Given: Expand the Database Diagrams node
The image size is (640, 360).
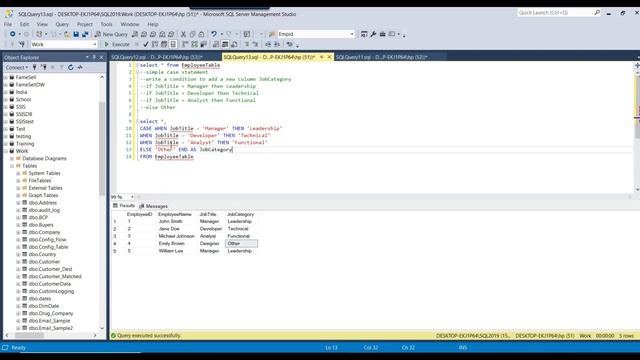Looking at the screenshot, I should point(12,158).
